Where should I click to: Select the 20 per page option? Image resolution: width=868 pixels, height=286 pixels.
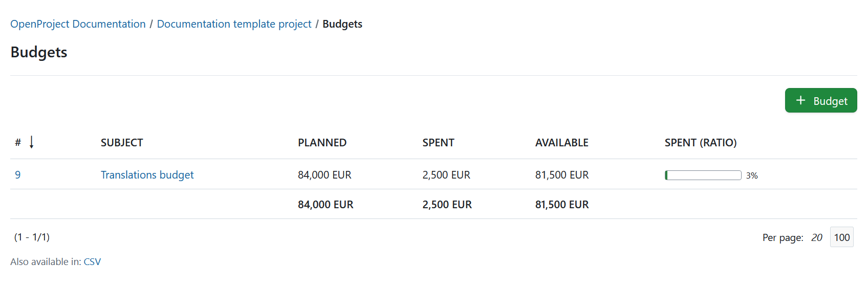click(816, 237)
